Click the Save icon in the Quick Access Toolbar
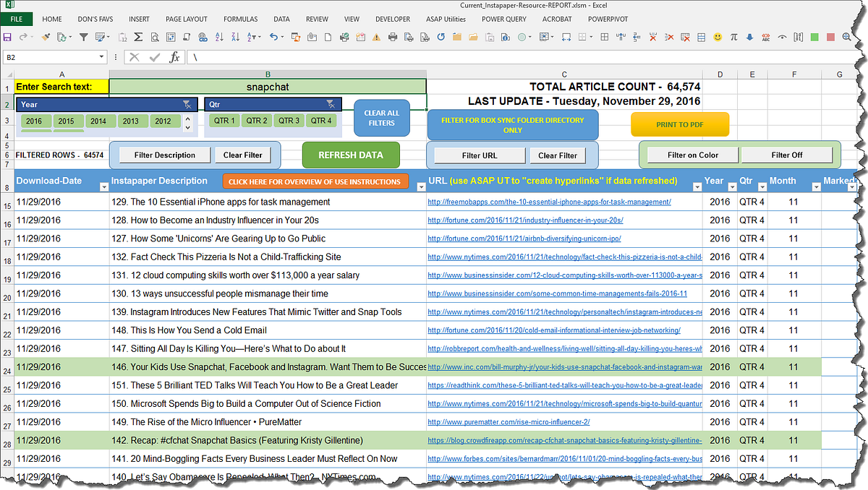The image size is (868, 490). click(x=7, y=37)
